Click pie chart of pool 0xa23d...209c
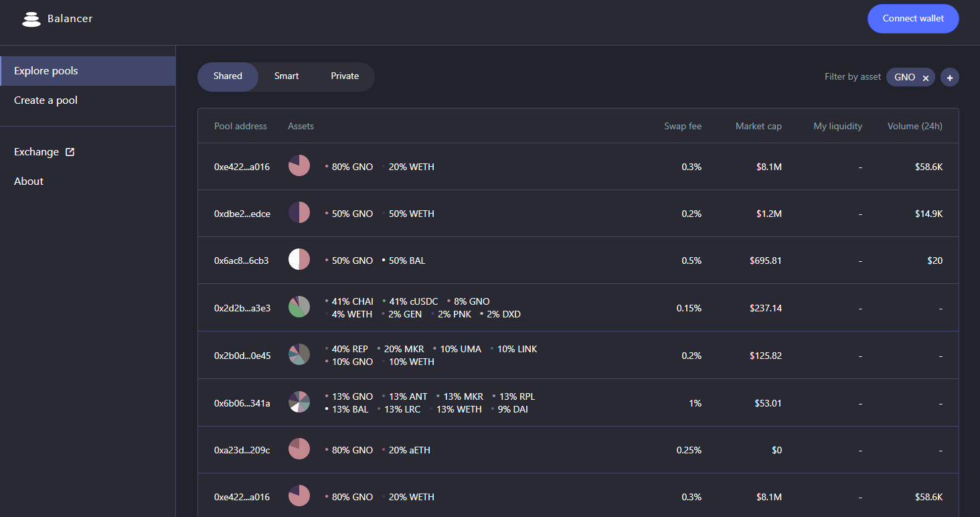 (x=299, y=449)
